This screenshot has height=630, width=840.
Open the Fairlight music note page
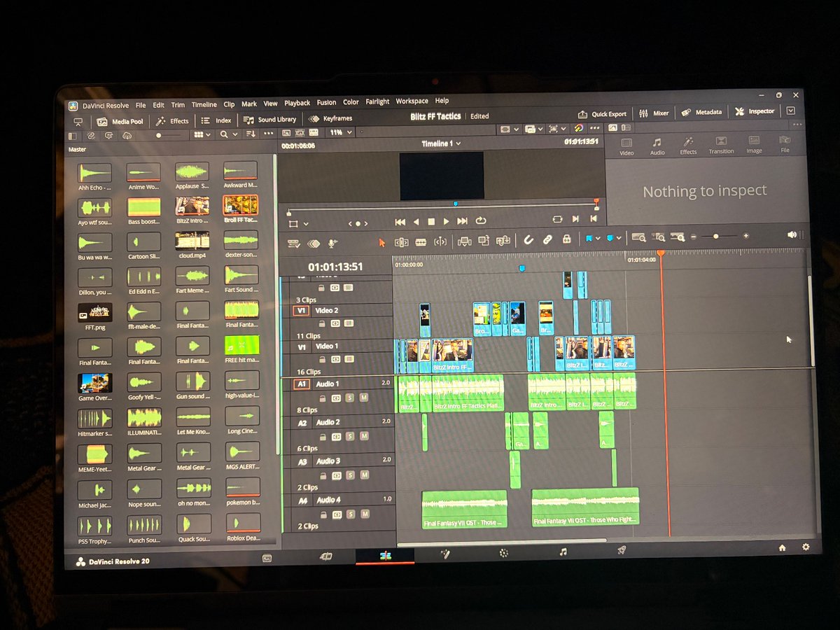563,552
